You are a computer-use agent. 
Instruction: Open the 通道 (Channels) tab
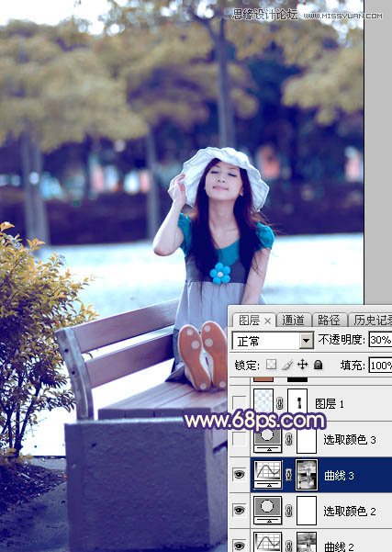coord(293,320)
